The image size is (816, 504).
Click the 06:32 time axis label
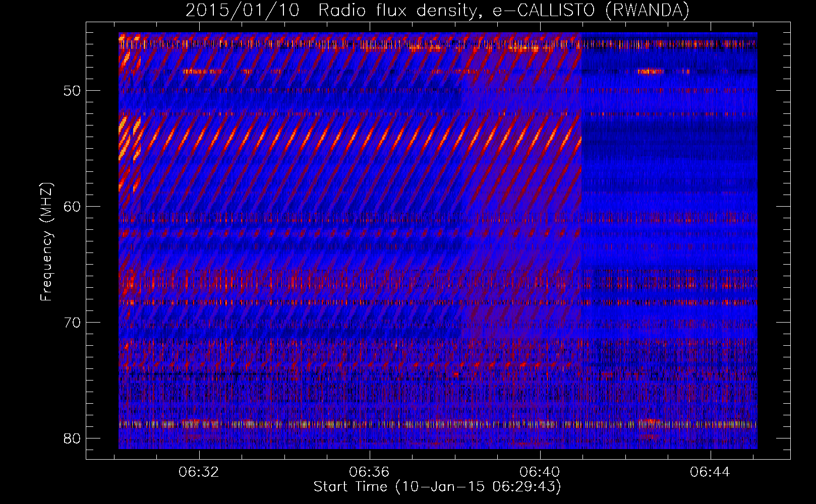199,472
